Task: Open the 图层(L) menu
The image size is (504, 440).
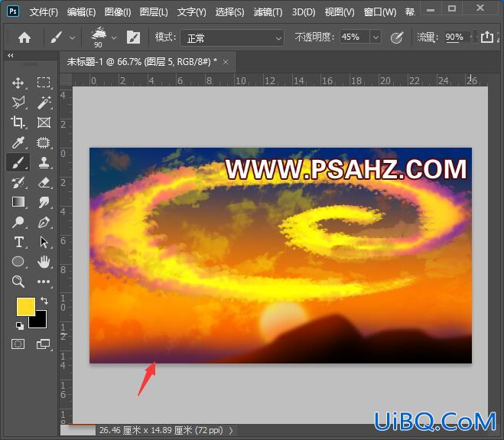Action: click(x=154, y=12)
